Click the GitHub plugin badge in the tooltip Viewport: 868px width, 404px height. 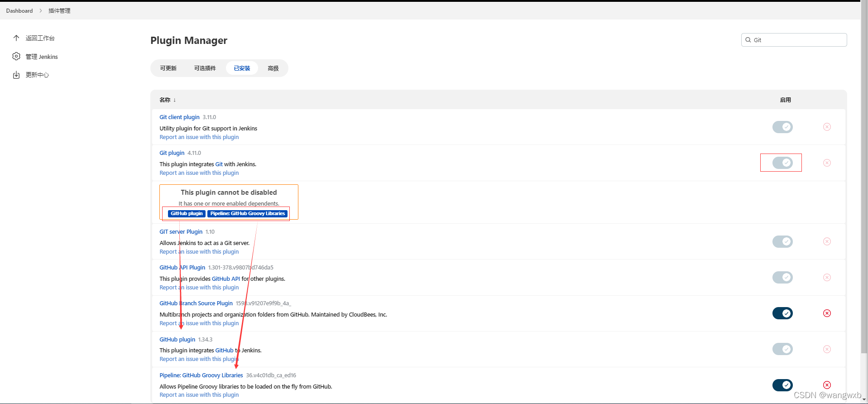pyautogui.click(x=187, y=213)
